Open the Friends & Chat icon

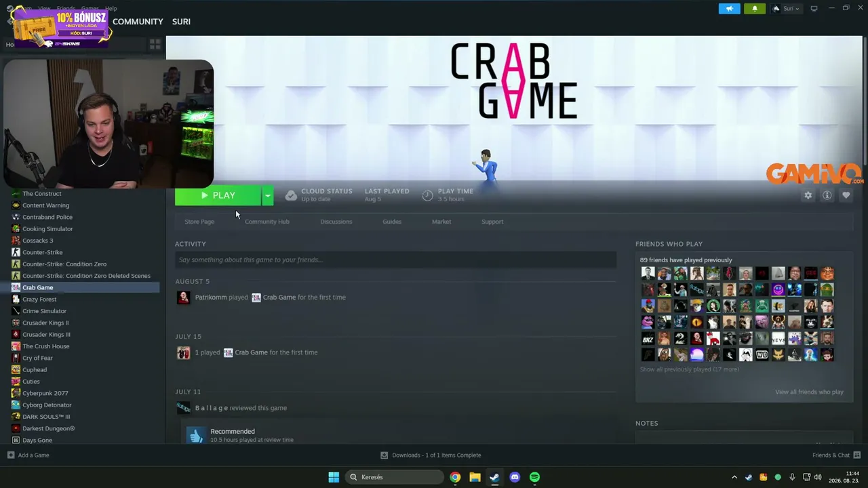(x=857, y=455)
